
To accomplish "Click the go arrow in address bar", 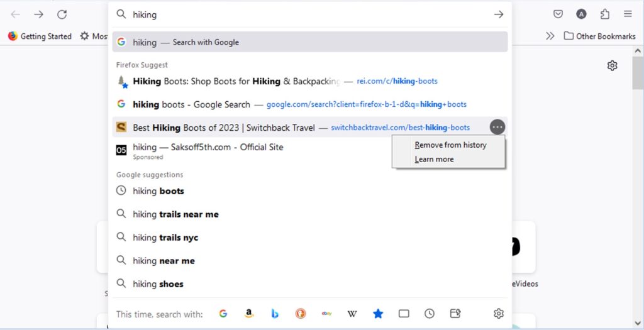I will pyautogui.click(x=499, y=14).
